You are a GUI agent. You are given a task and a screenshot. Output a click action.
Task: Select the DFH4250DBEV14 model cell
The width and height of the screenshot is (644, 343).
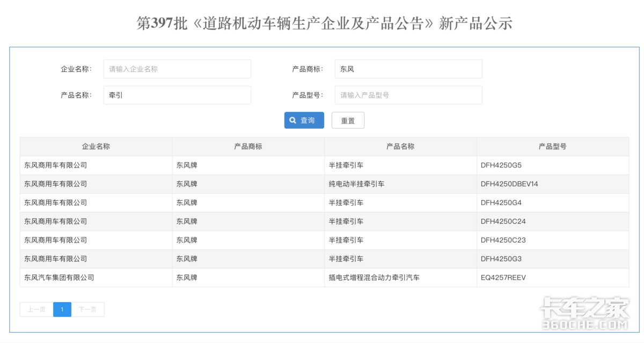pyautogui.click(x=509, y=184)
